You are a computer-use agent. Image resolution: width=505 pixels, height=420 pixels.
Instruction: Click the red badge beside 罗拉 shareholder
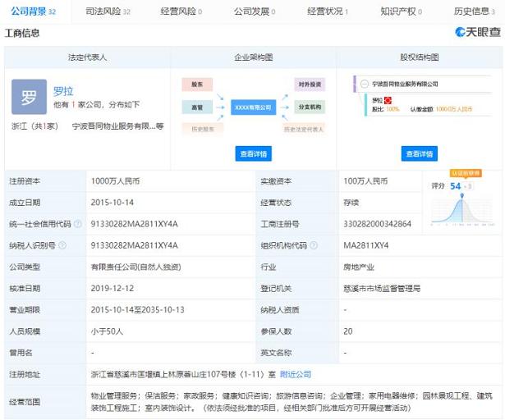click(388, 100)
